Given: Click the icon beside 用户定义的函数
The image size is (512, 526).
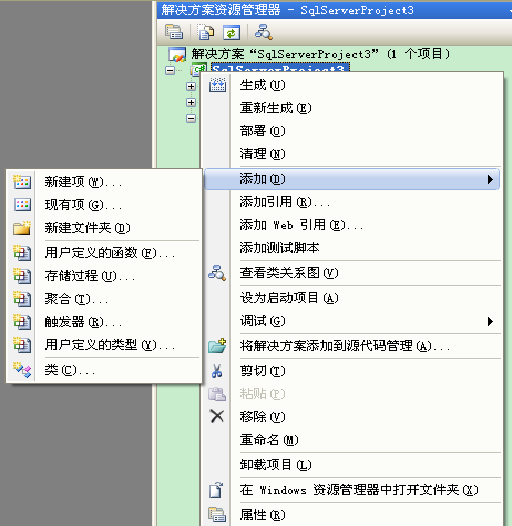Looking at the screenshot, I should point(22,253).
